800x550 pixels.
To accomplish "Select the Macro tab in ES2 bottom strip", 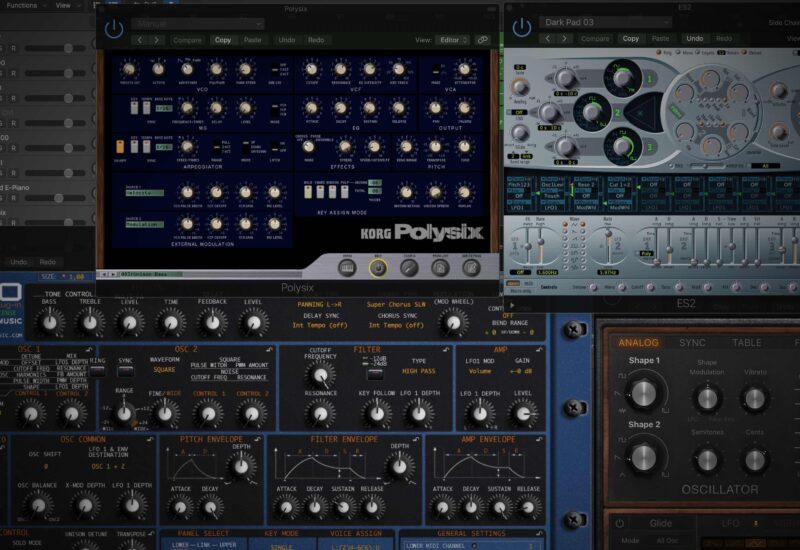I will [x=512, y=283].
